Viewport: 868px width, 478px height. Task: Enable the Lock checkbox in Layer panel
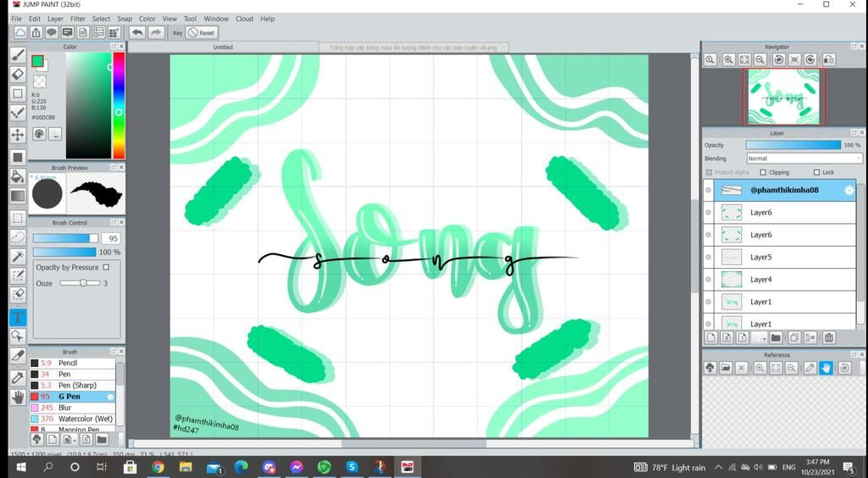[816, 173]
